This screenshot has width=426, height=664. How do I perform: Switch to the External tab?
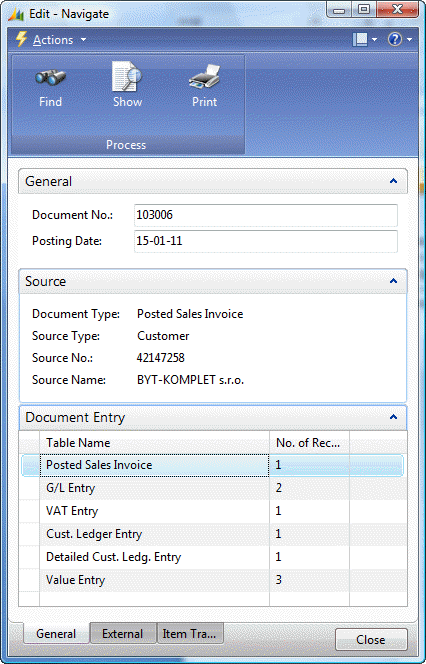[x=123, y=634]
